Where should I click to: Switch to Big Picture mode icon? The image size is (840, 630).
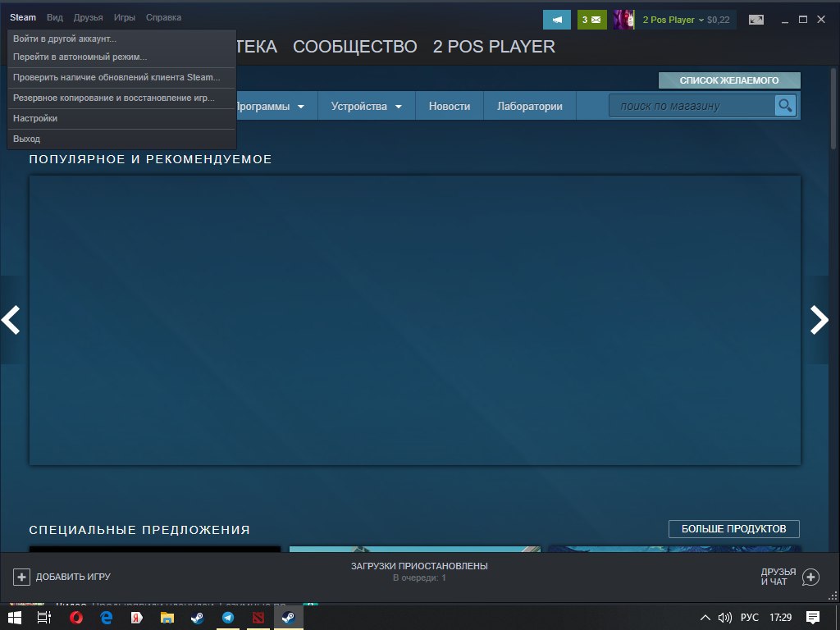point(756,20)
